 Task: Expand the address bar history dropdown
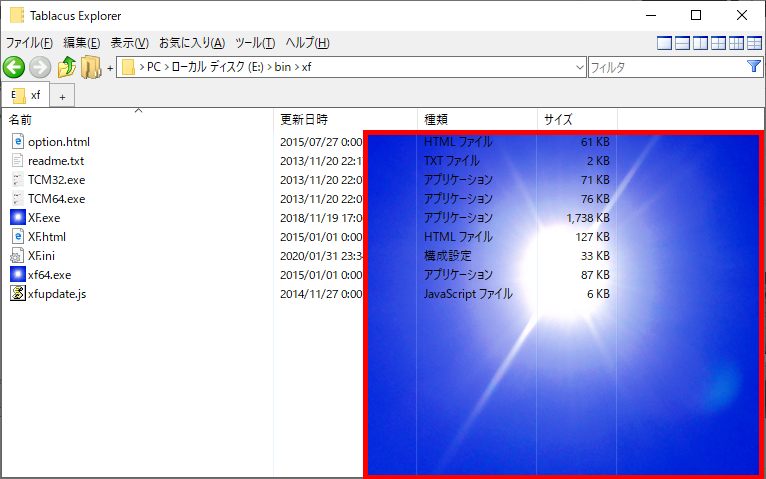pos(580,67)
